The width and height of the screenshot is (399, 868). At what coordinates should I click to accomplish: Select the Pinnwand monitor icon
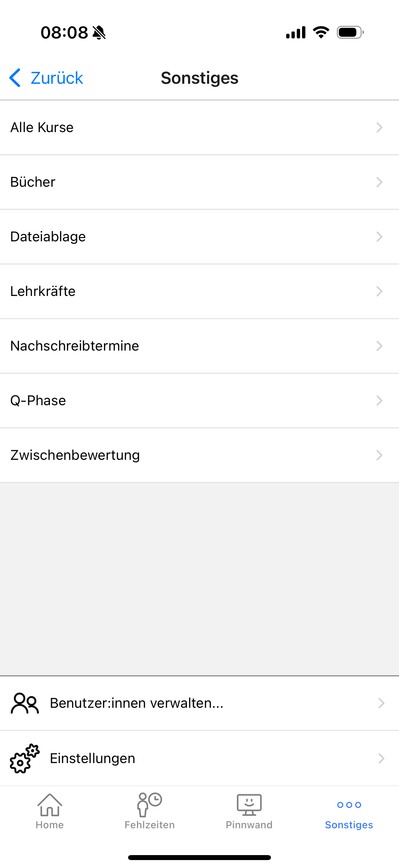(x=249, y=805)
